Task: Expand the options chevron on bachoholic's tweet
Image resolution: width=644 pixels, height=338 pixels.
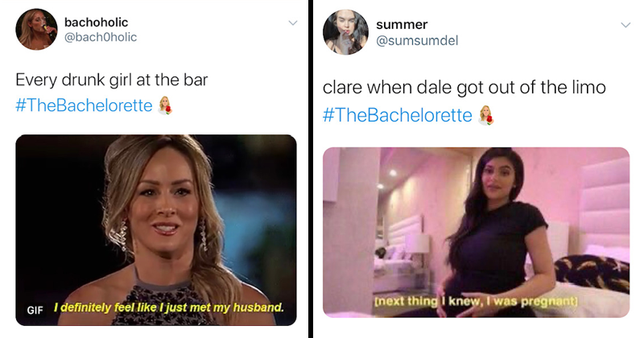Action: 293,23
